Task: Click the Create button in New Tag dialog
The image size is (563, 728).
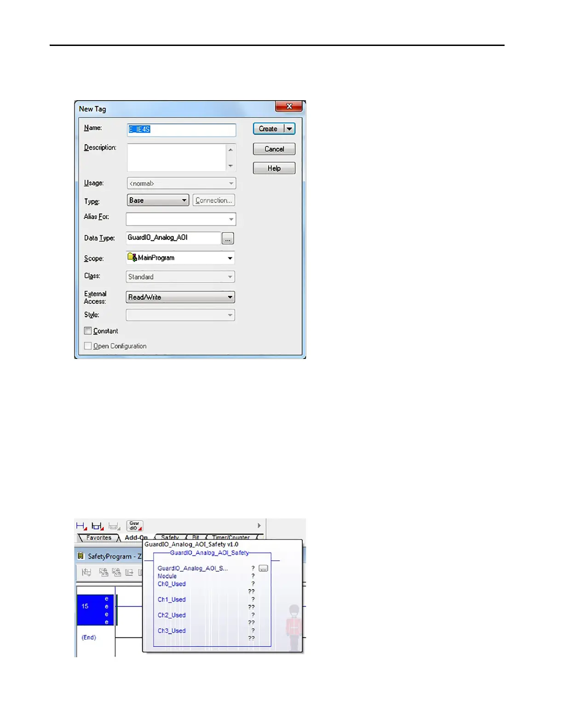Action: point(269,129)
